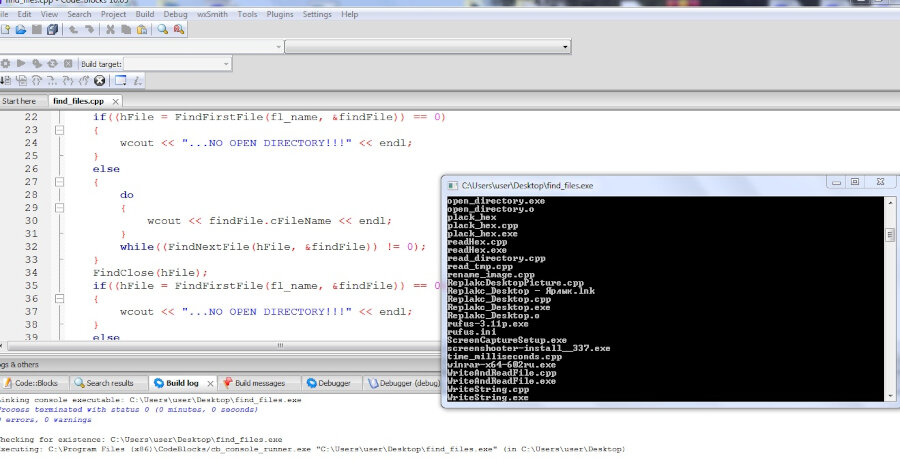Open the Project menu

[x=114, y=14]
